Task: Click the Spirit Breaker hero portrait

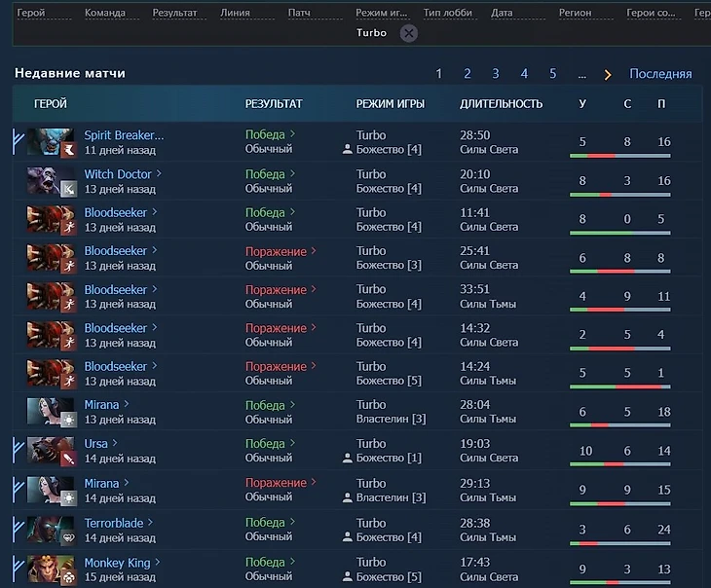Action: click(x=50, y=142)
